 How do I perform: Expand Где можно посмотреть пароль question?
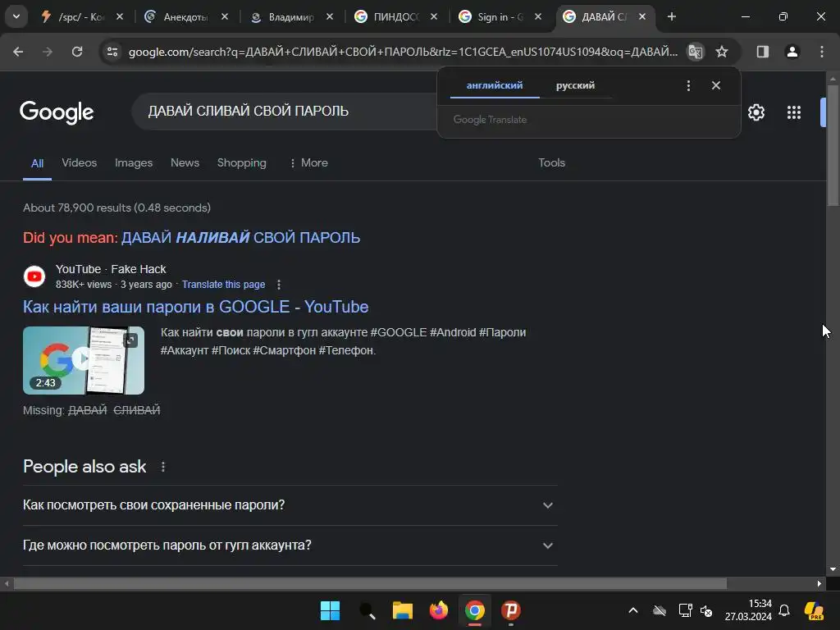(x=290, y=546)
